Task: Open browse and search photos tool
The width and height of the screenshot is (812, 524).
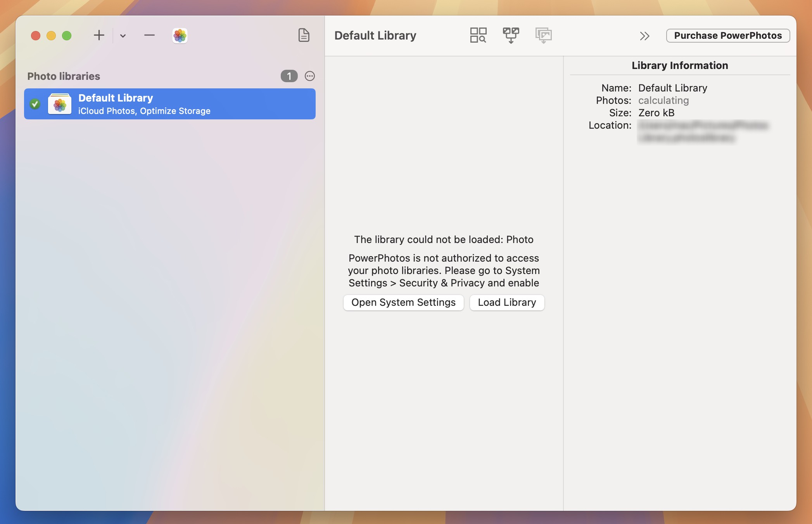Action: click(x=478, y=35)
